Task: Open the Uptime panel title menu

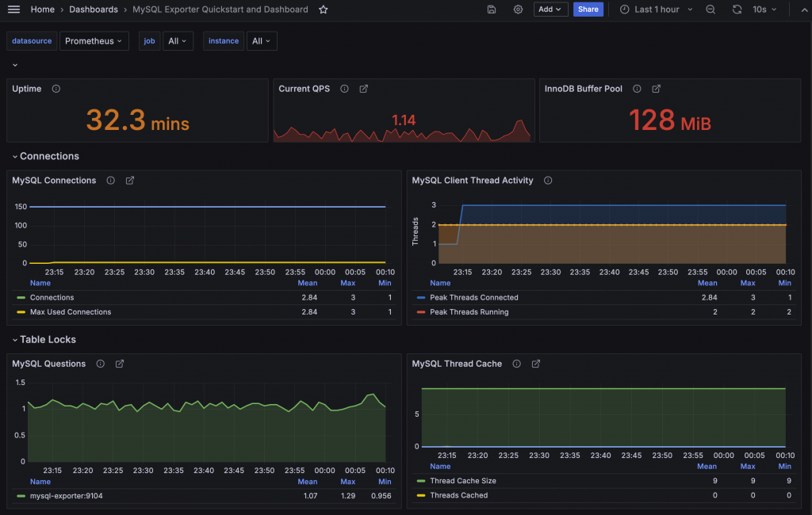Action: pyautogui.click(x=26, y=89)
